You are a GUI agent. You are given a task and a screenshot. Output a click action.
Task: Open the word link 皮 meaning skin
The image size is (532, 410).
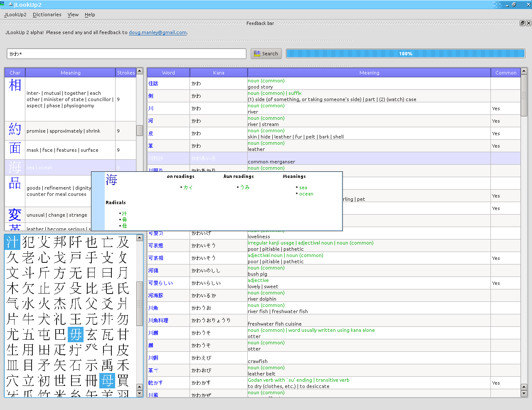[151, 133]
